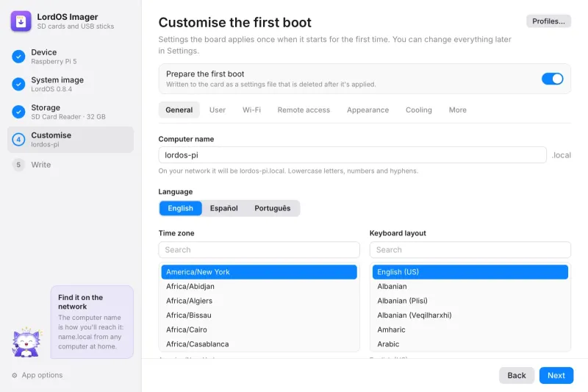Open the More tab
Image resolution: width=588 pixels, height=392 pixels.
tap(458, 110)
